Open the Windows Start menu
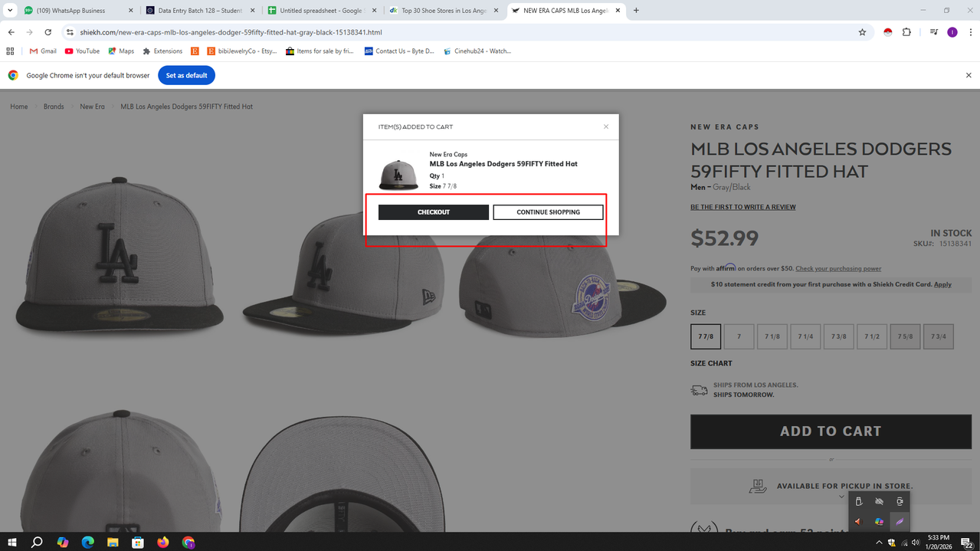980x551 pixels. (x=11, y=542)
